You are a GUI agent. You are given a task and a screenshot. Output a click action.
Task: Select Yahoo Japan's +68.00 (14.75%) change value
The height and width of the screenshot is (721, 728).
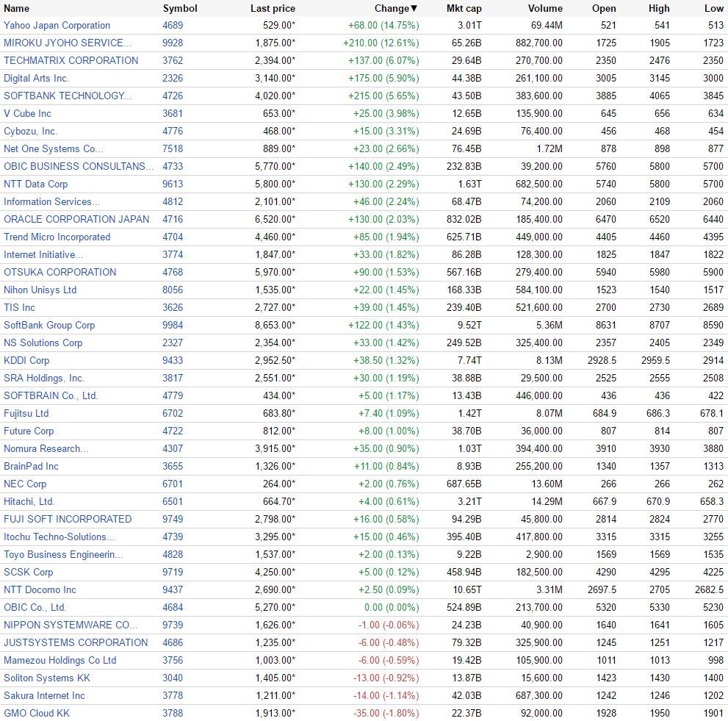click(383, 26)
